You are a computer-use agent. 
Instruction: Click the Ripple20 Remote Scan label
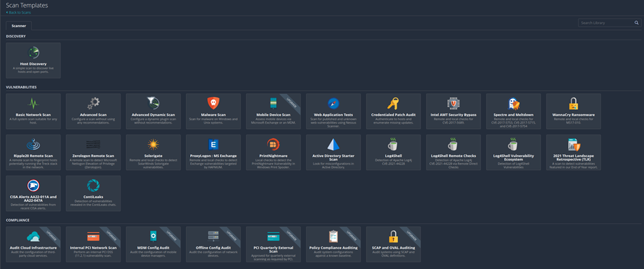click(33, 156)
